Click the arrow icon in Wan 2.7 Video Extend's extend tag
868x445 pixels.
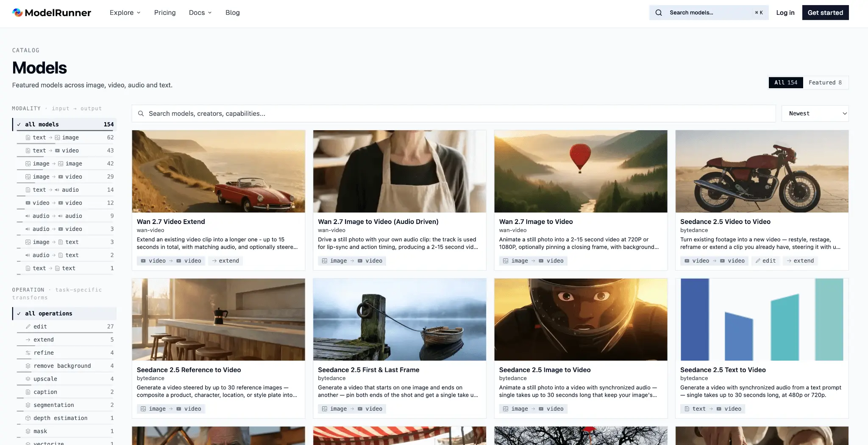point(214,261)
